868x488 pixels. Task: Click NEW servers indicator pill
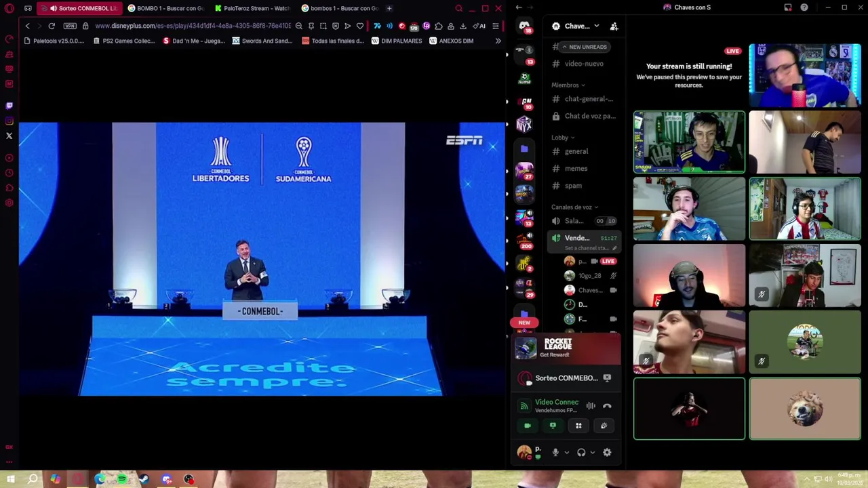524,323
